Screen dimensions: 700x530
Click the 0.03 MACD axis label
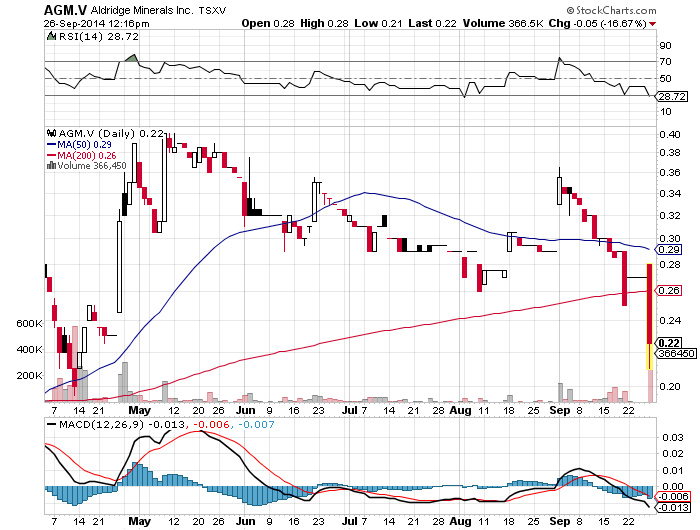coord(673,437)
